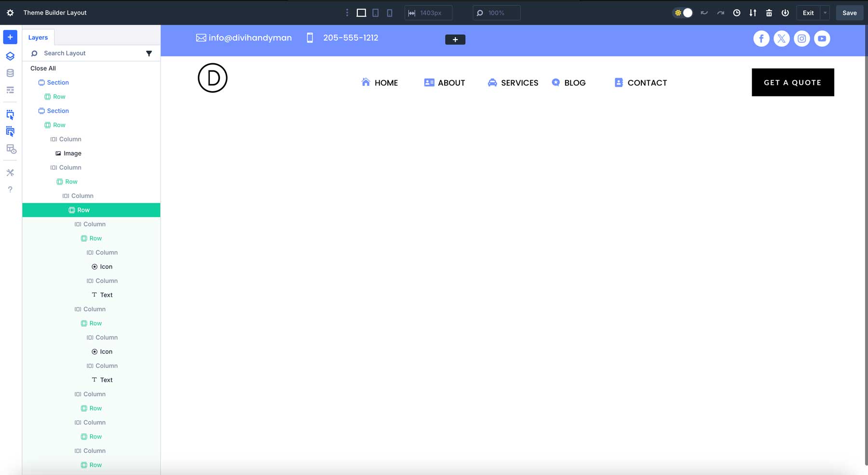Switch to tablet preview mode
868x475 pixels.
[x=376, y=13]
